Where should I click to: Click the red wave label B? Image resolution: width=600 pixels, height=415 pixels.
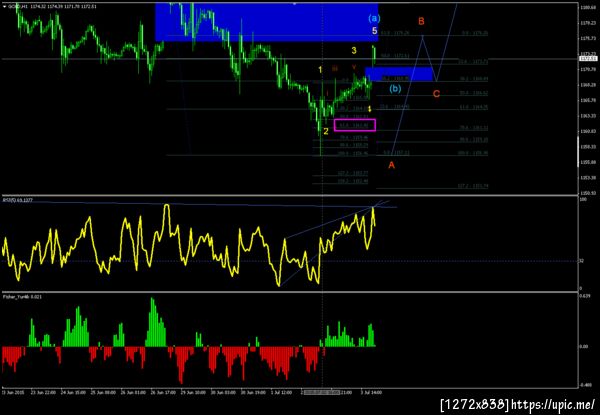click(x=421, y=21)
